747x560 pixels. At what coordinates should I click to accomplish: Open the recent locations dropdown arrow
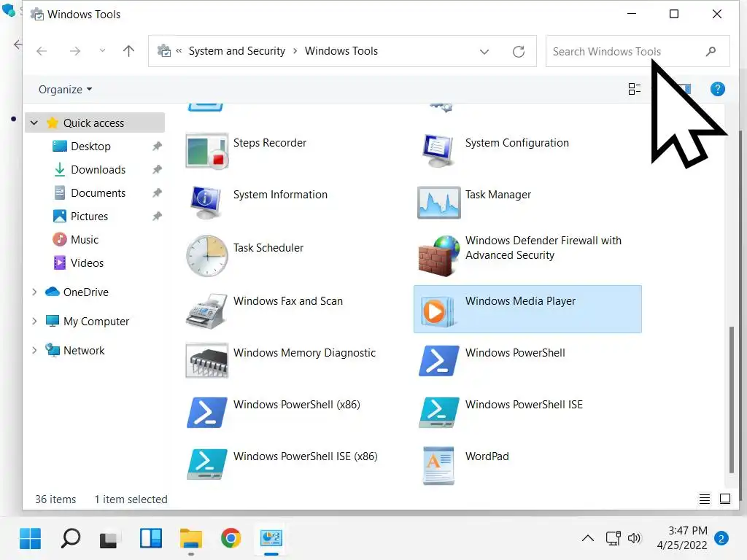coord(102,50)
